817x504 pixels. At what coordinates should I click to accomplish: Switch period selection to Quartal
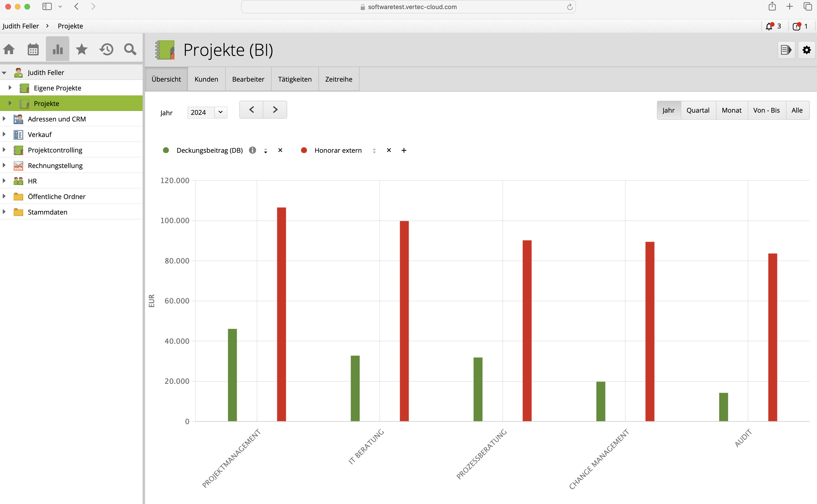698,110
